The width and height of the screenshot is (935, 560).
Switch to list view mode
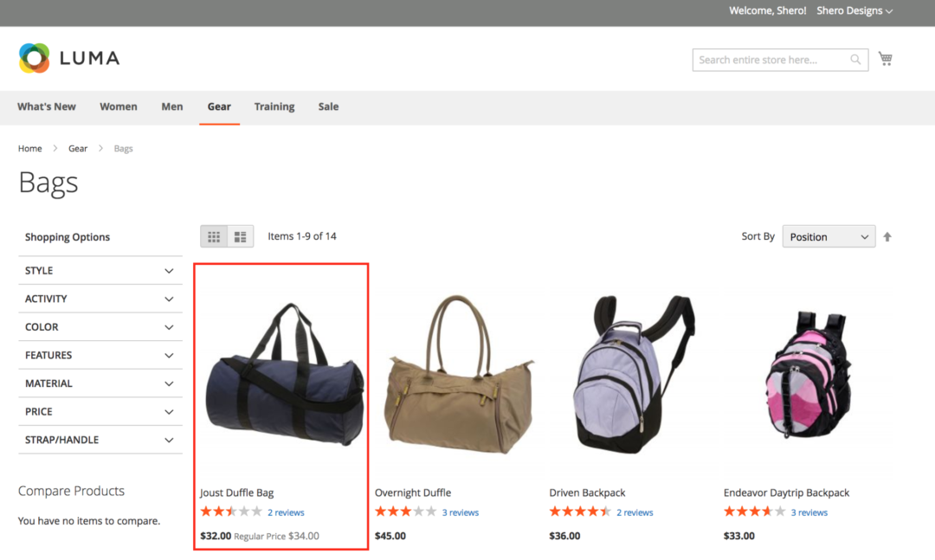coord(240,235)
